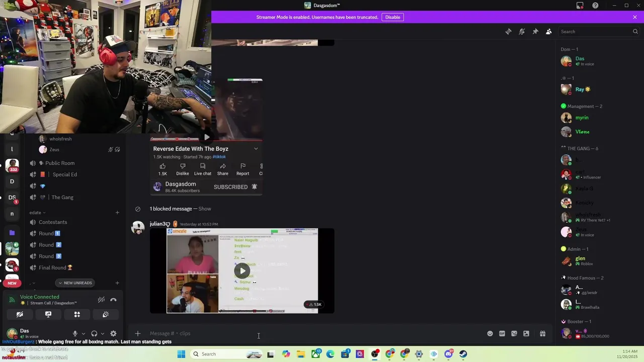Open notification settings bell in header
This screenshot has height=362, width=644.
point(522,31)
